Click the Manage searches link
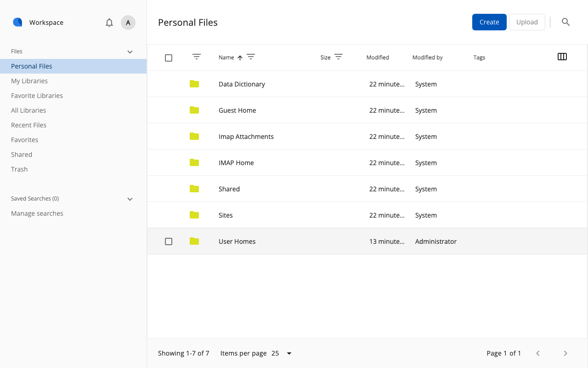588x368 pixels. coord(37,213)
